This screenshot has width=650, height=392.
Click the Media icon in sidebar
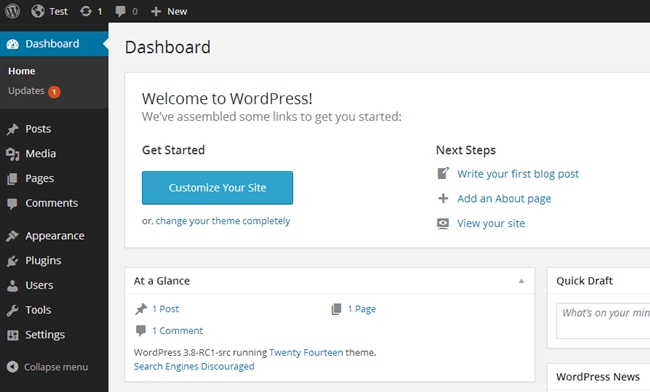tap(12, 154)
